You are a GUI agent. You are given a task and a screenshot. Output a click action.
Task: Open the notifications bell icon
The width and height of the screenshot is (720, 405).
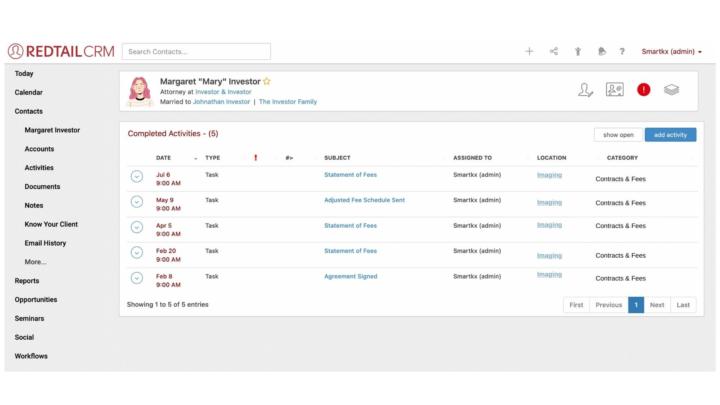pyautogui.click(x=602, y=51)
